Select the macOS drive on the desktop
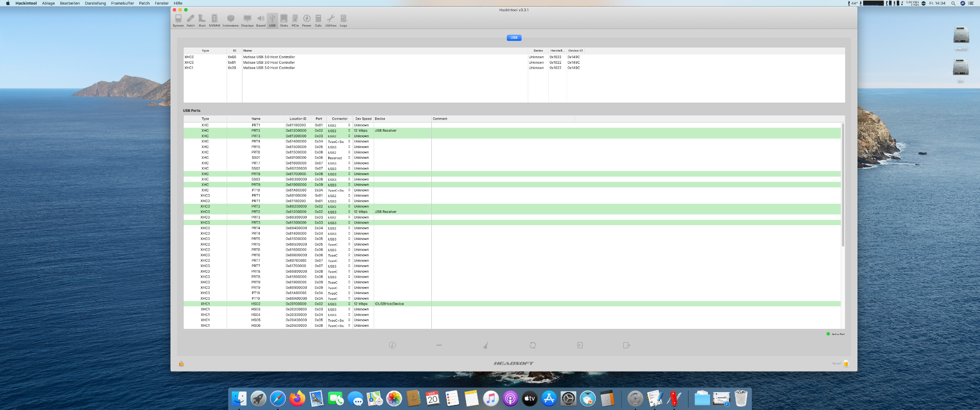 click(961, 38)
